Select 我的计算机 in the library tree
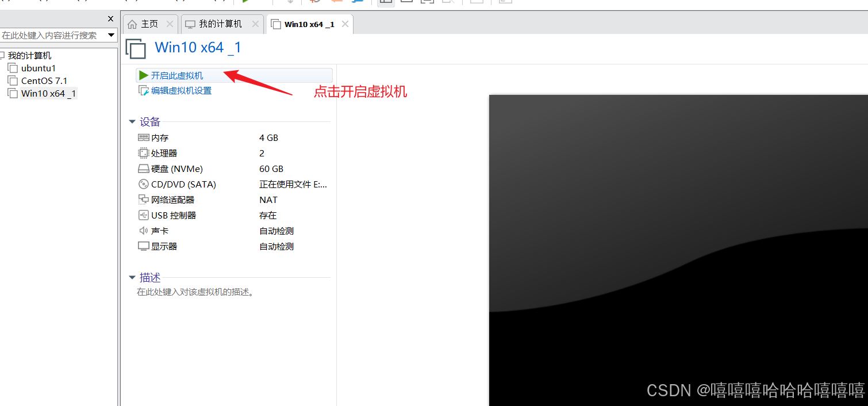The image size is (868, 406). click(29, 56)
